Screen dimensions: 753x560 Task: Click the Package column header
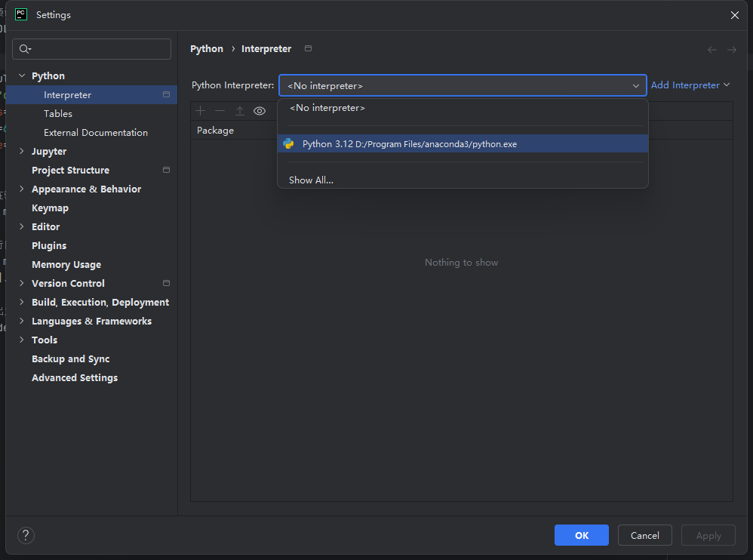[x=215, y=130]
